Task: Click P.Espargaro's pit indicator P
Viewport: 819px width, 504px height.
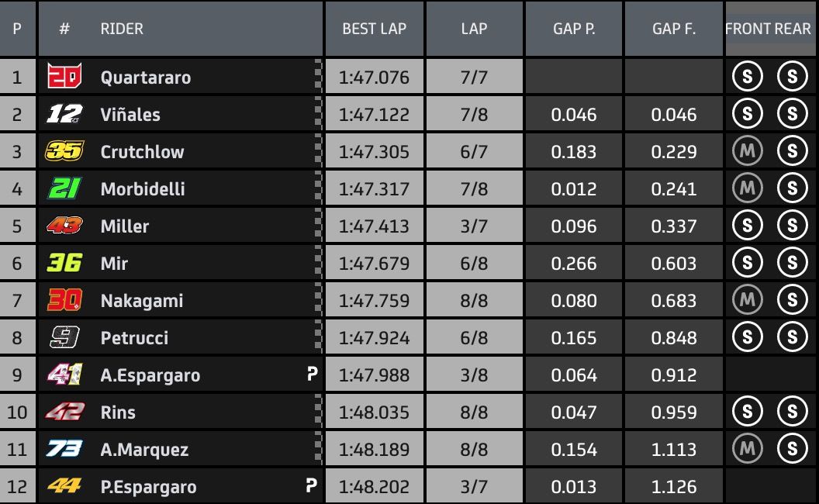Action: 311,485
